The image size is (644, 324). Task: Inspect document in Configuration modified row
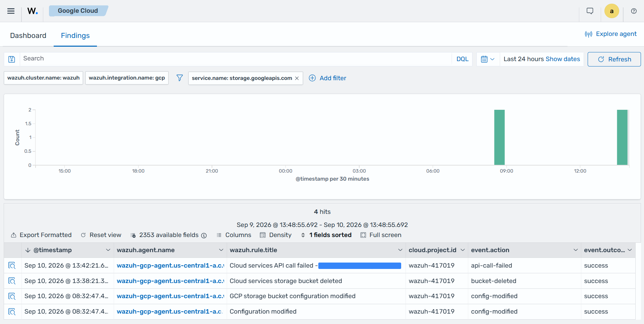point(12,312)
